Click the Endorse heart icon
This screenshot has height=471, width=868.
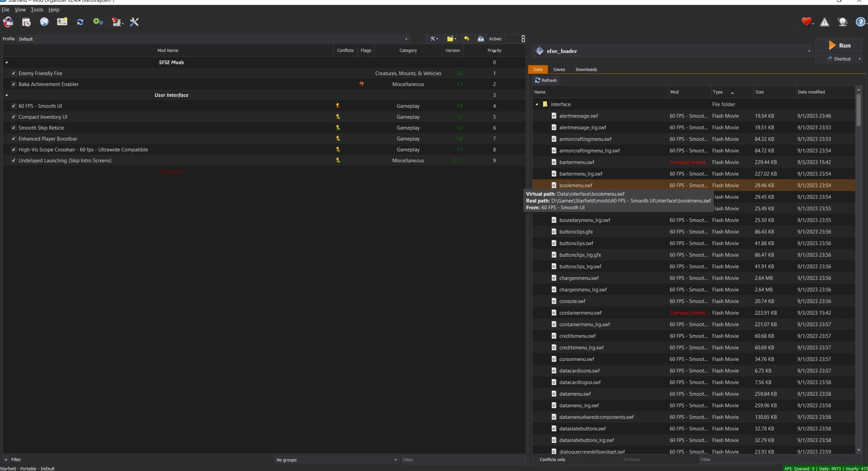tap(806, 22)
